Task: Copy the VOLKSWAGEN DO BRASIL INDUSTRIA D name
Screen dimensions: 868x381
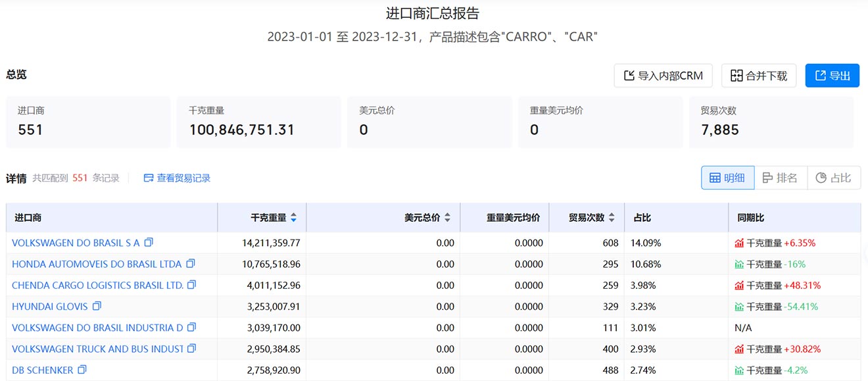Action: click(191, 327)
